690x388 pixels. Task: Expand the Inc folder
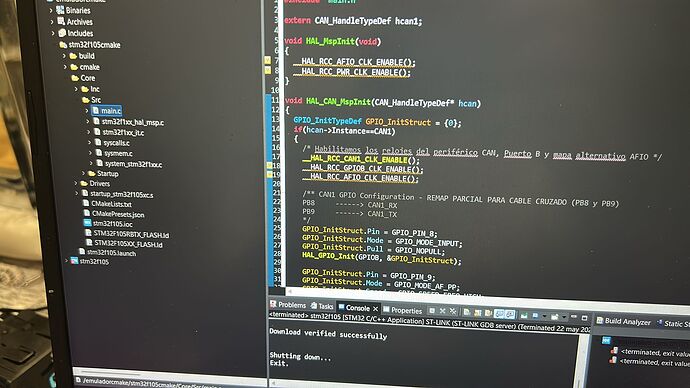tap(76, 89)
